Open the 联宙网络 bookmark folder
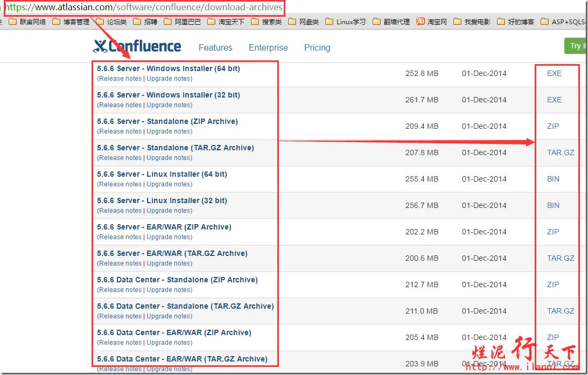The height and width of the screenshot is (375, 588). click(27, 22)
